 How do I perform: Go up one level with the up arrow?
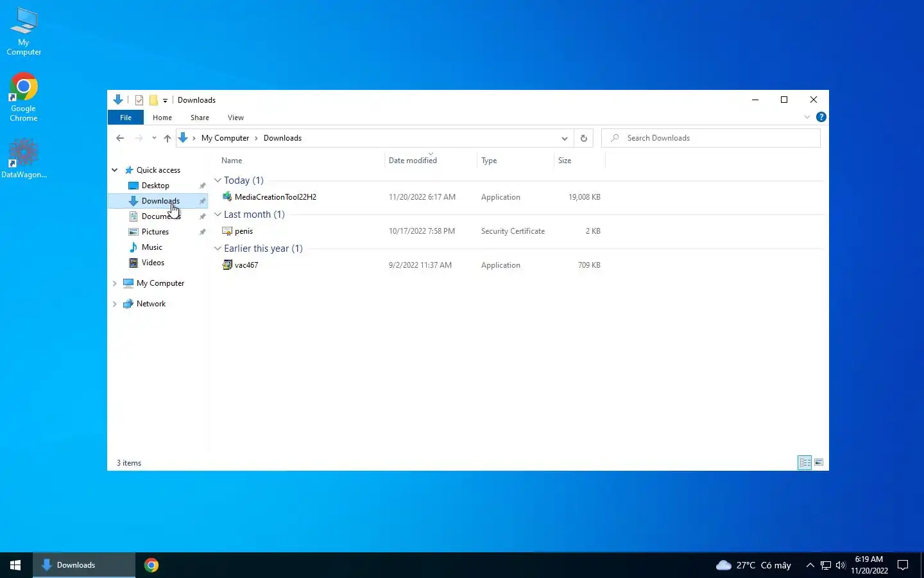[x=167, y=138]
